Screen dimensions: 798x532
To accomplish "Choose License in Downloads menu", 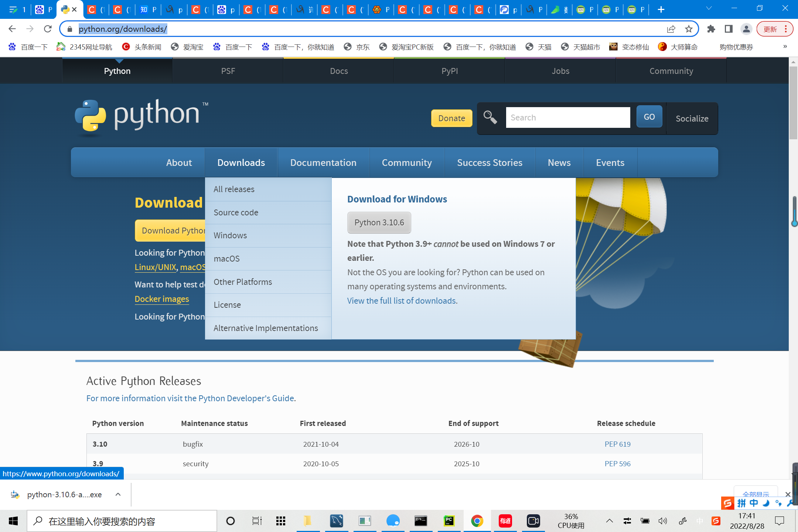I will 268,305.
